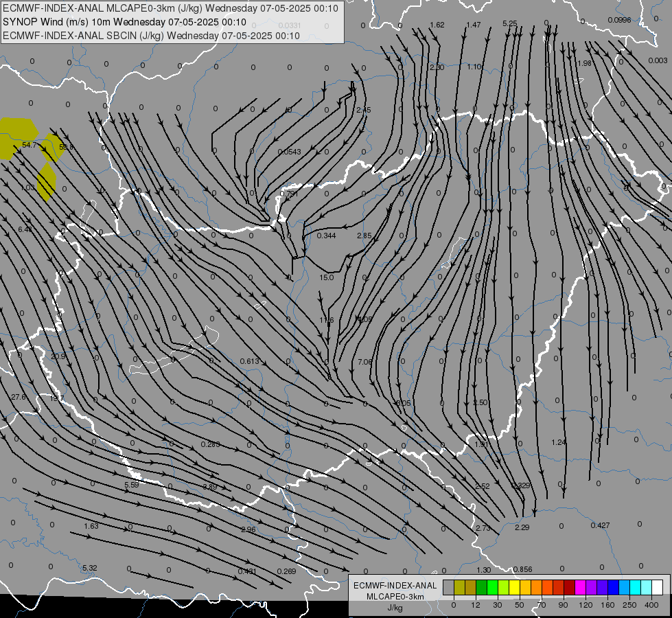
Task: Click the legend tick label 30
Action: point(497,605)
